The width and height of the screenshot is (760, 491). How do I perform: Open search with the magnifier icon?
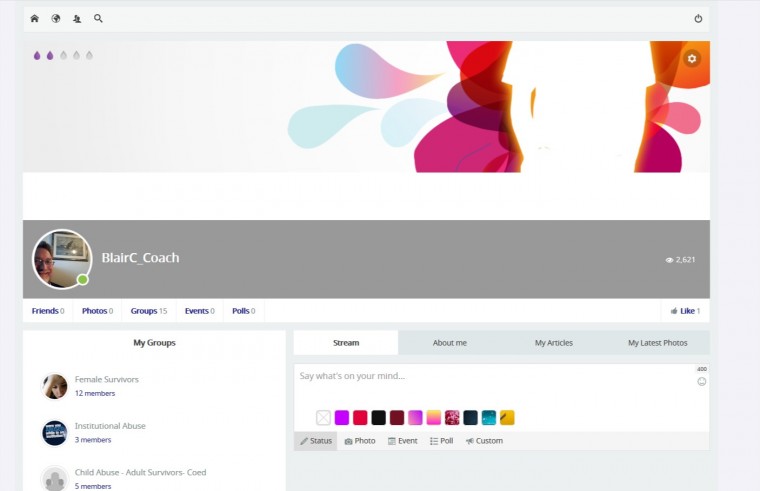[x=98, y=18]
